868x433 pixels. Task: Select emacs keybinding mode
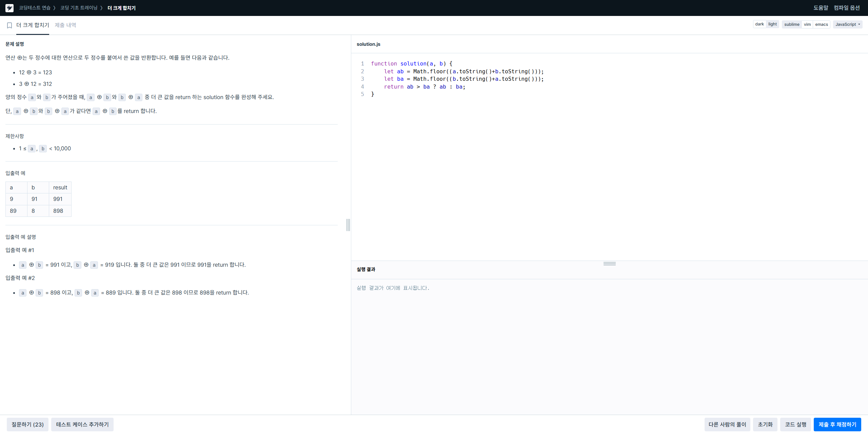click(x=822, y=24)
